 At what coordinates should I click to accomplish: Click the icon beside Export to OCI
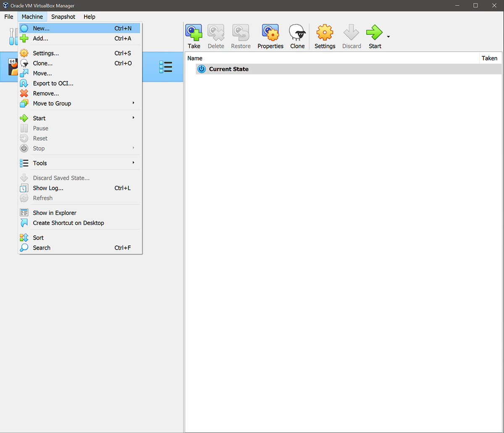(x=24, y=83)
